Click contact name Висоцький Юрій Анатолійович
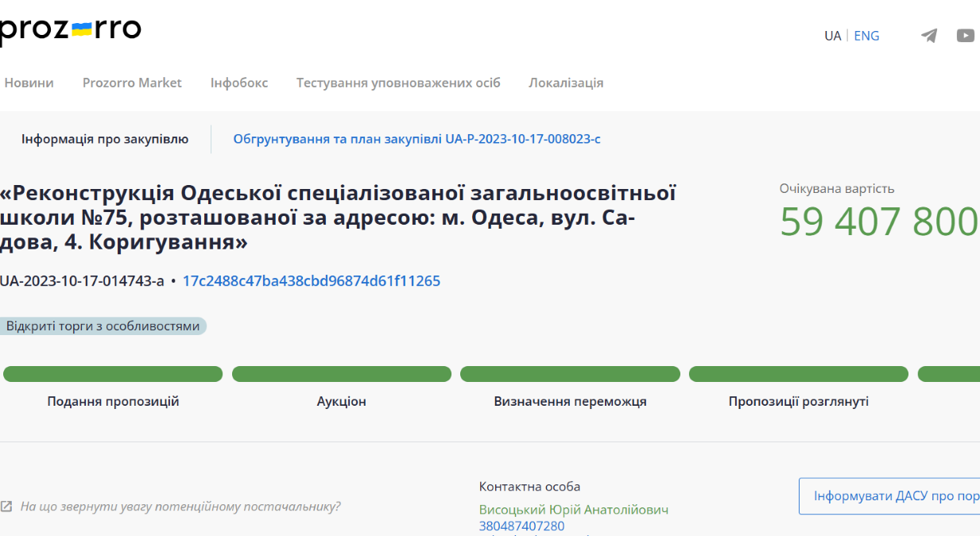980x536 pixels. click(573, 510)
